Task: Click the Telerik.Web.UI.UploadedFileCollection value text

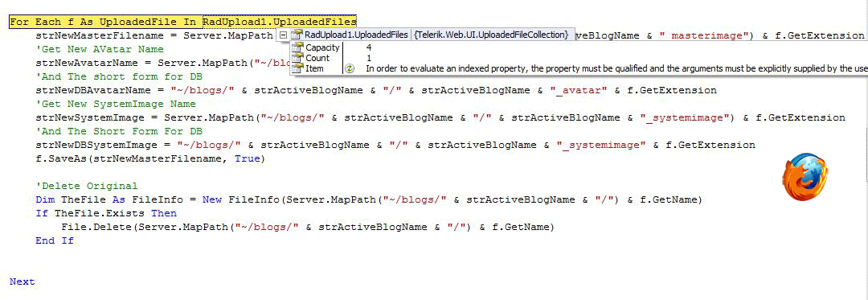Action: (491, 35)
